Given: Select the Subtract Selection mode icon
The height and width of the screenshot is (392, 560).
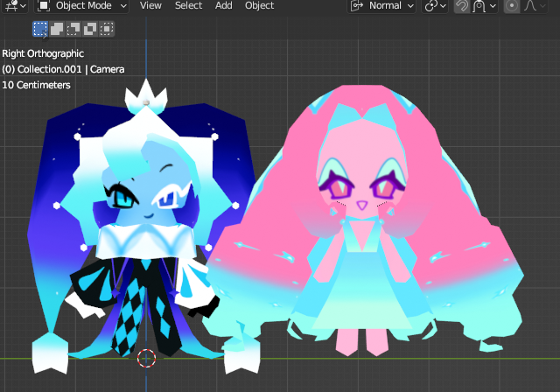Looking at the screenshot, I should click(73, 29).
